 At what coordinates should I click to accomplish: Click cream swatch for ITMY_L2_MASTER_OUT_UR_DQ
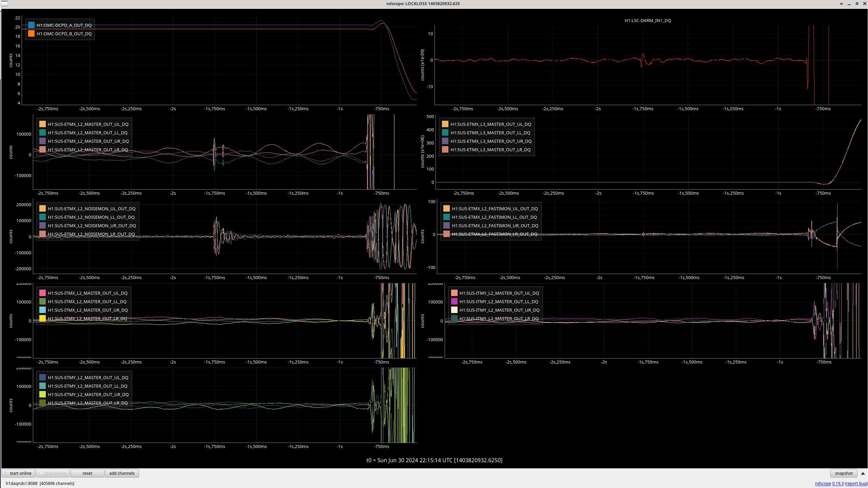click(455, 310)
